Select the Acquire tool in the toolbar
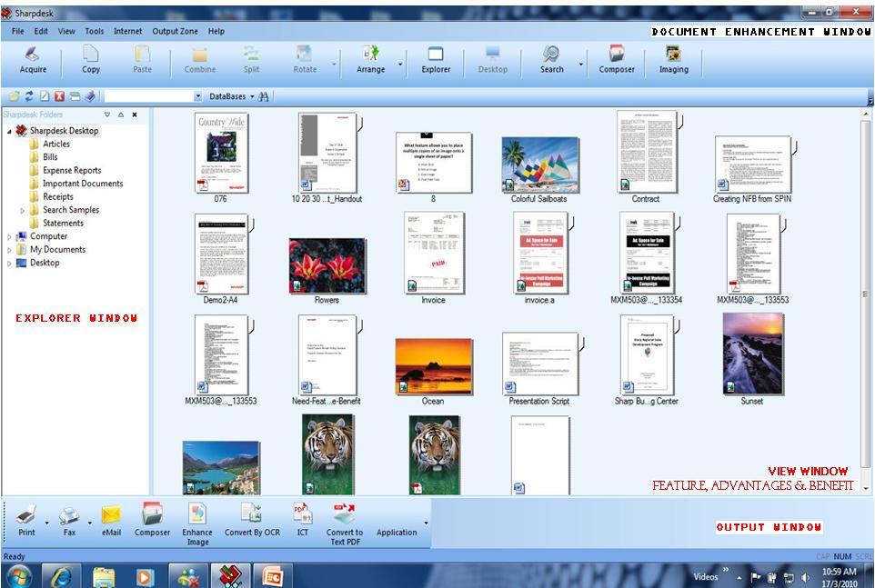 coord(34,59)
